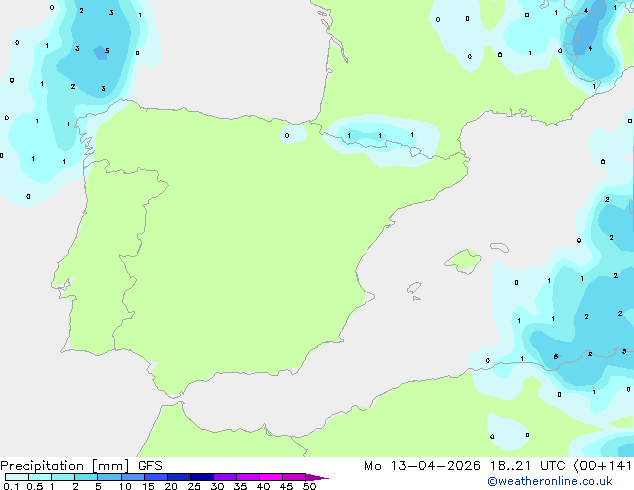Click the over-50 mm arrow tip of legend
Screen dimensions: 634x490
tap(317, 477)
